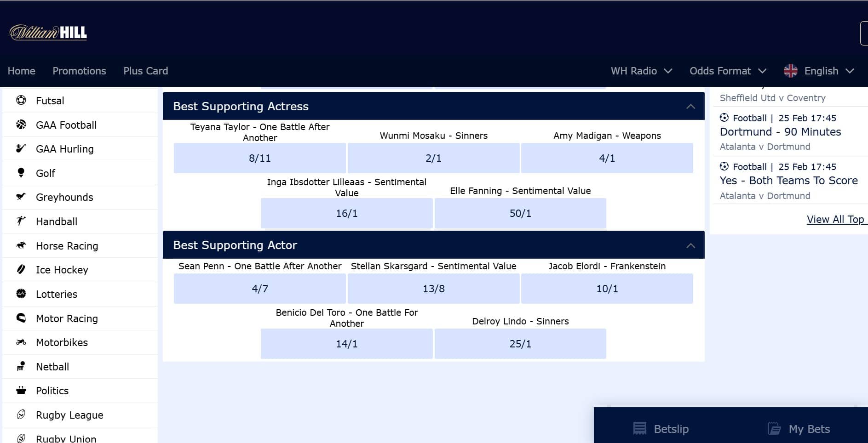This screenshot has width=868, height=443.
Task: Click the Horse Racing icon
Action: (x=21, y=245)
